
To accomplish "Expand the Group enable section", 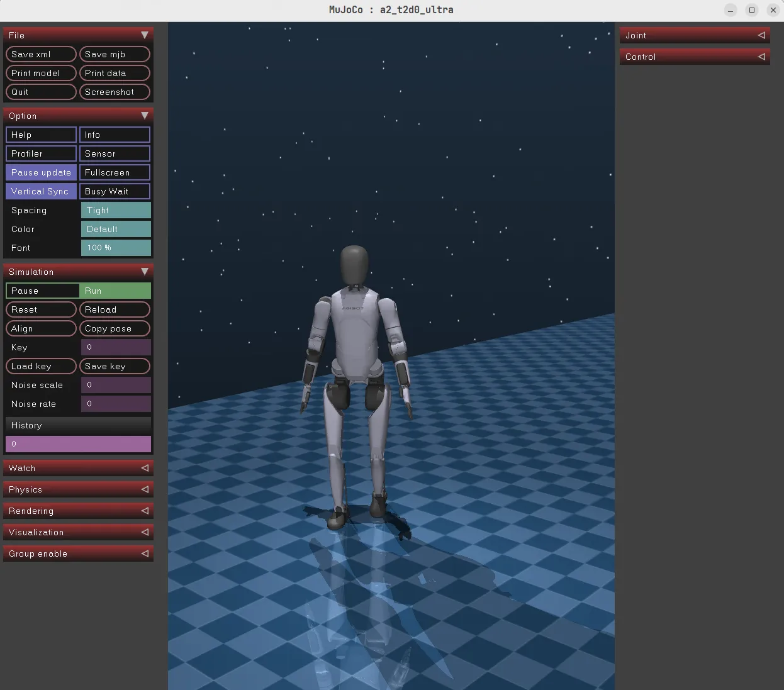I will tap(78, 554).
